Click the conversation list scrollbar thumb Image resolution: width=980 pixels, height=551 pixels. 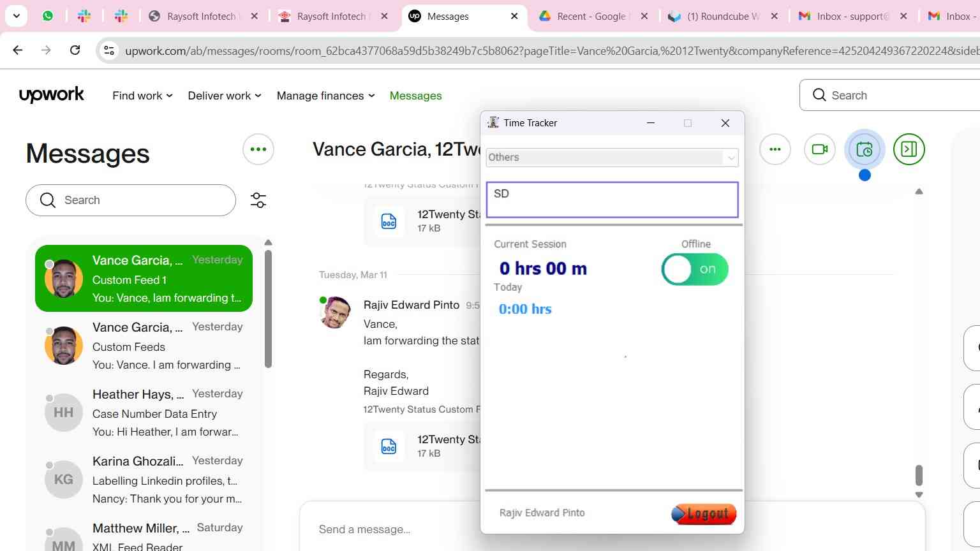268,309
